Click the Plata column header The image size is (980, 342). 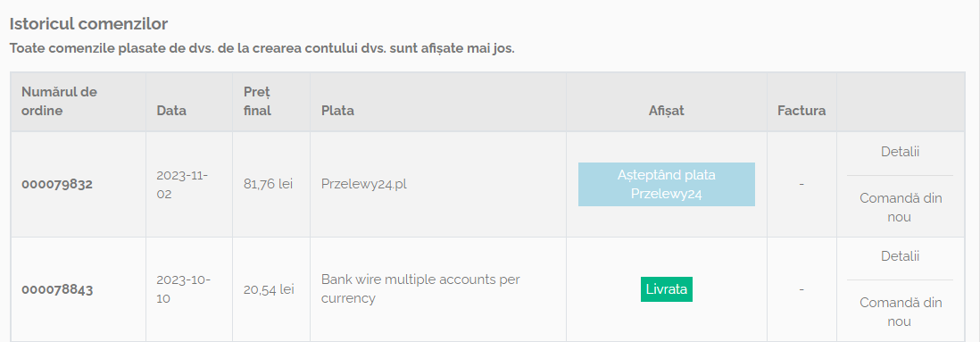337,111
